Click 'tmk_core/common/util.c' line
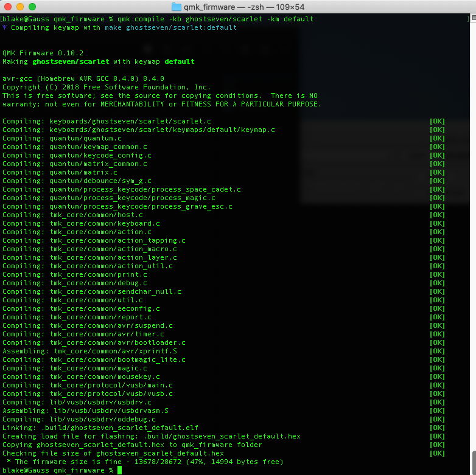This screenshot has height=475, width=476. (x=72, y=300)
